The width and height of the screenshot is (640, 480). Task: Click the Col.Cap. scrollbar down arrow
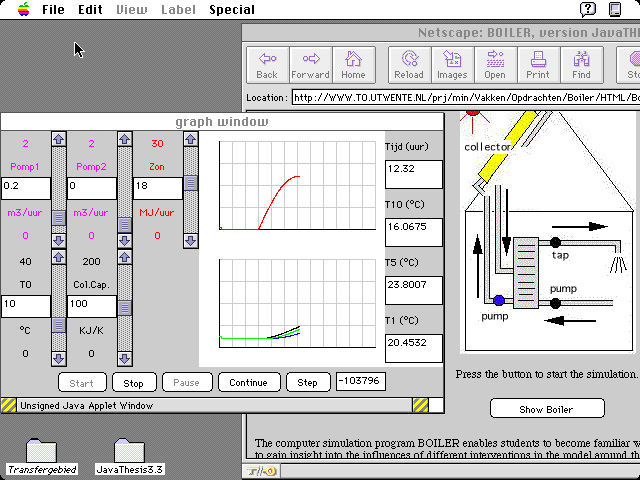click(x=124, y=358)
